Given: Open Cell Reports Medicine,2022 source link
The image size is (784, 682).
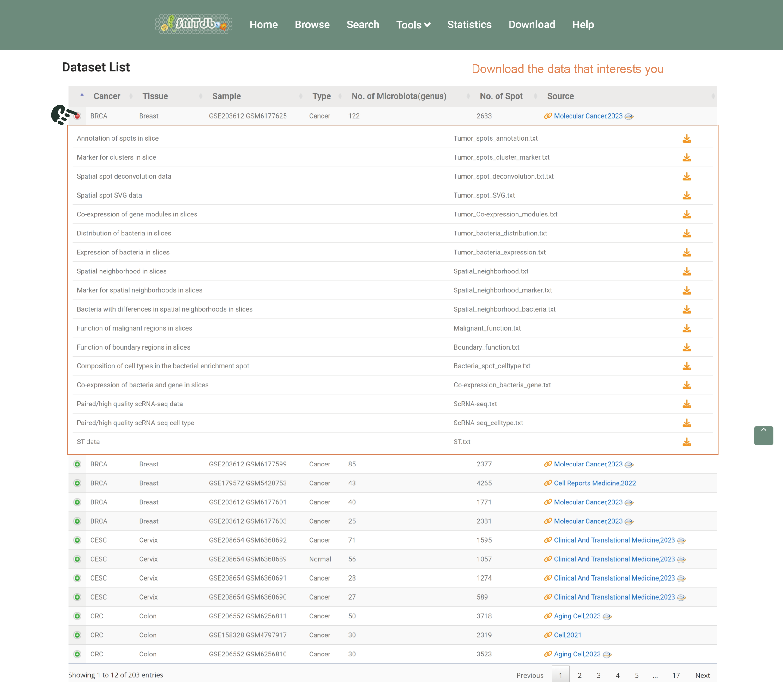Looking at the screenshot, I should click(x=594, y=483).
